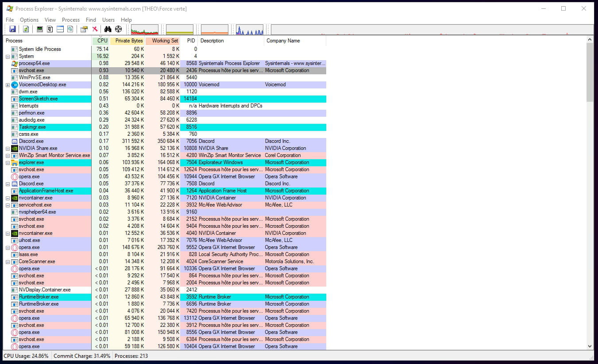
Task: Click the yellow commit history mini graph
Action: pyautogui.click(x=180, y=30)
